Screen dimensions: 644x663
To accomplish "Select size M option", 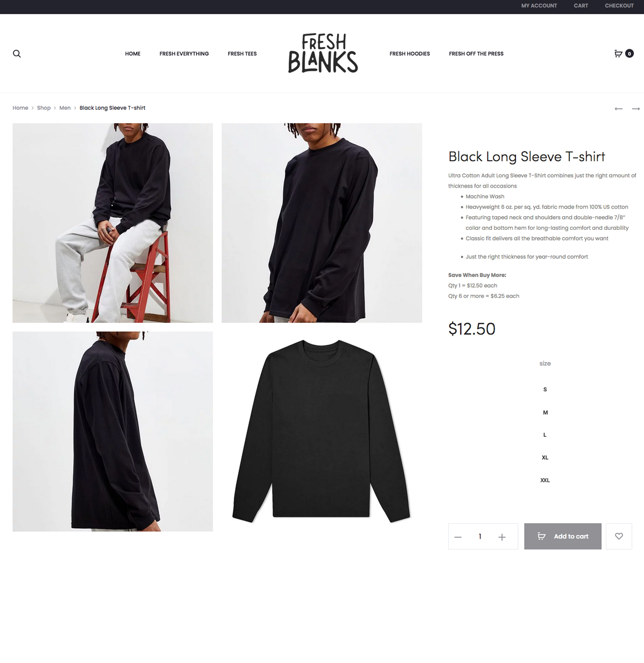I will tap(545, 412).
